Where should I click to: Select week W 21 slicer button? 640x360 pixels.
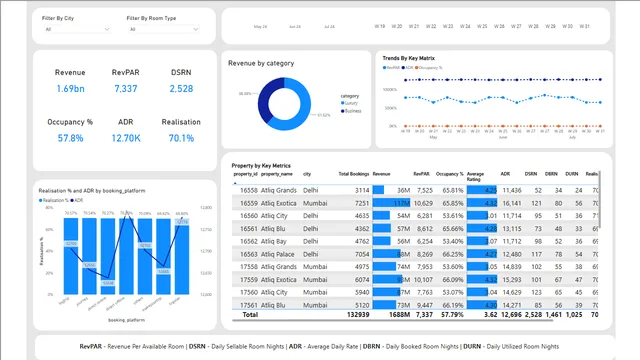tap(414, 26)
